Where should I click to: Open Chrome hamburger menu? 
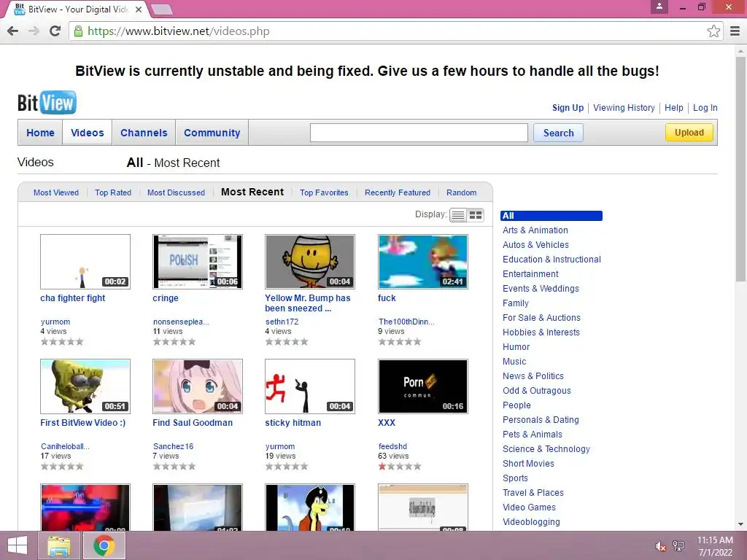point(735,31)
